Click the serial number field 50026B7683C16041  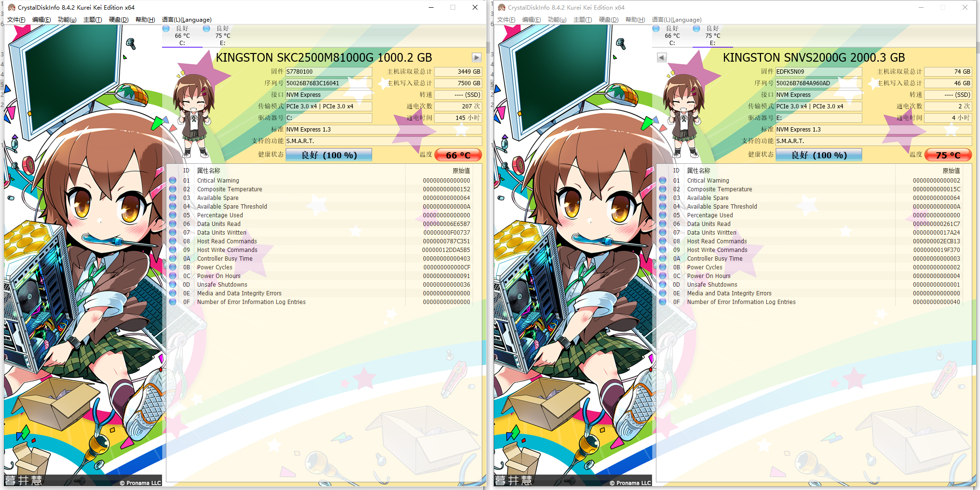[329, 83]
